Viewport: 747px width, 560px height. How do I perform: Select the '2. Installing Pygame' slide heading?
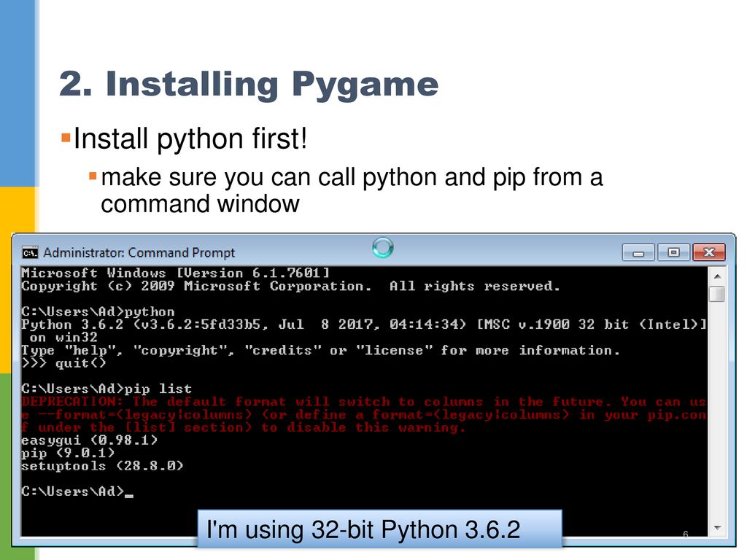click(249, 85)
